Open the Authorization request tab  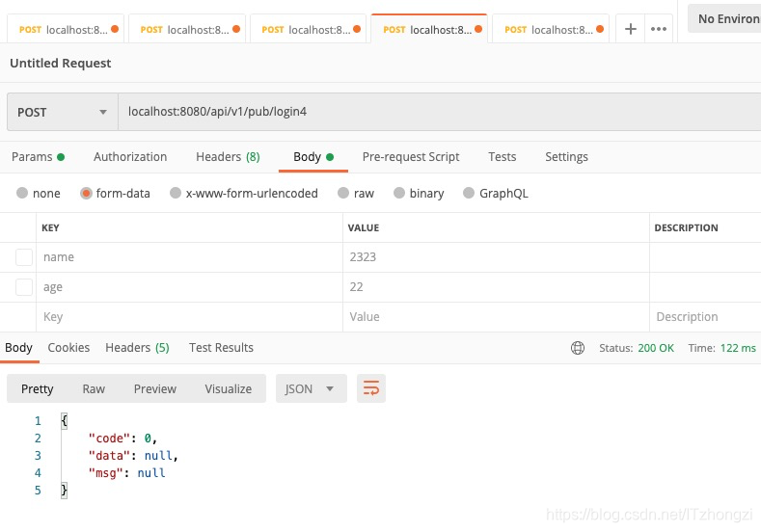click(x=130, y=157)
